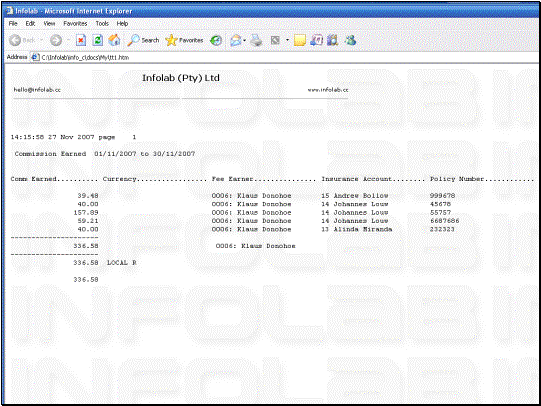The image size is (541, 406).
Task: Open the History globe icon
Action: point(216,40)
